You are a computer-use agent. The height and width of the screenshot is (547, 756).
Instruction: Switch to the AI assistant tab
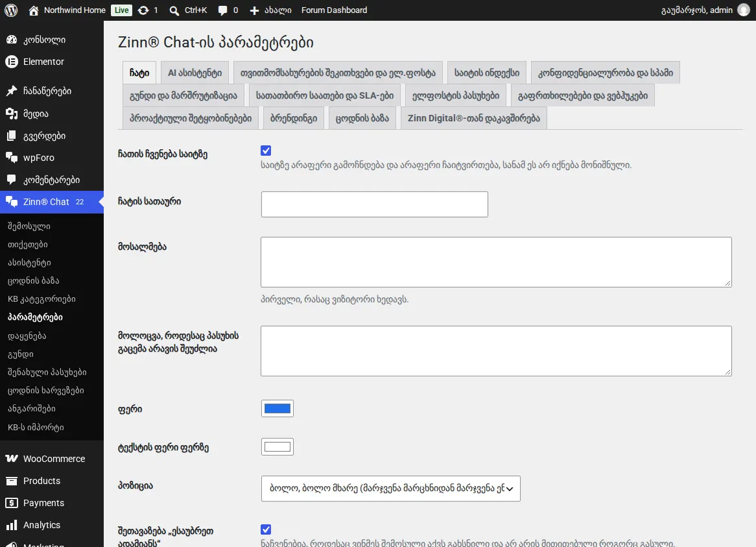click(195, 73)
